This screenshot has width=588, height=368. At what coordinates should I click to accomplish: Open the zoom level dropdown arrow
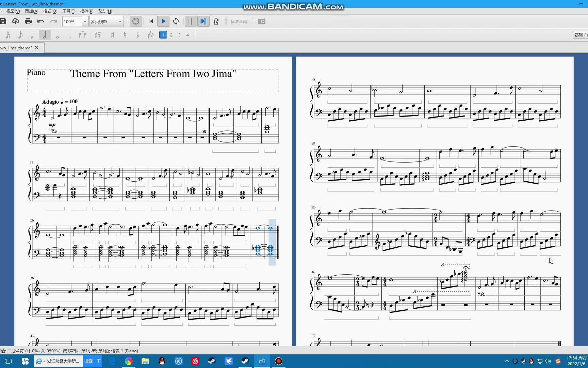[x=85, y=21]
